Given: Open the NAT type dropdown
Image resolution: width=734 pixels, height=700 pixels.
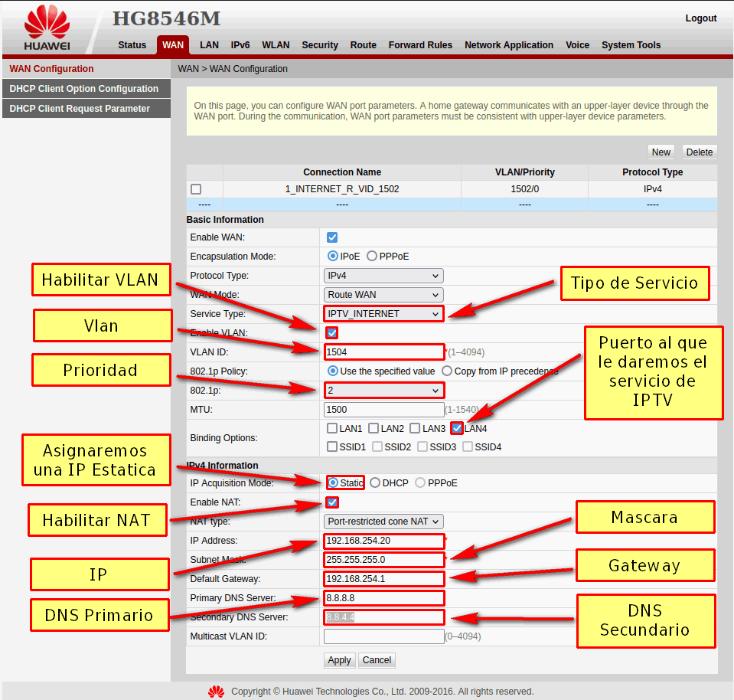Looking at the screenshot, I should tap(383, 522).
